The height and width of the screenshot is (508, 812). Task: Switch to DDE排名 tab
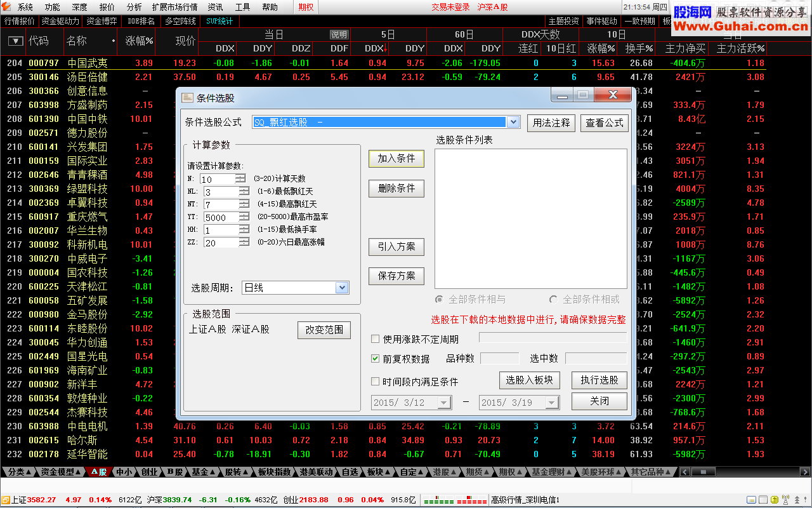pyautogui.click(x=141, y=21)
